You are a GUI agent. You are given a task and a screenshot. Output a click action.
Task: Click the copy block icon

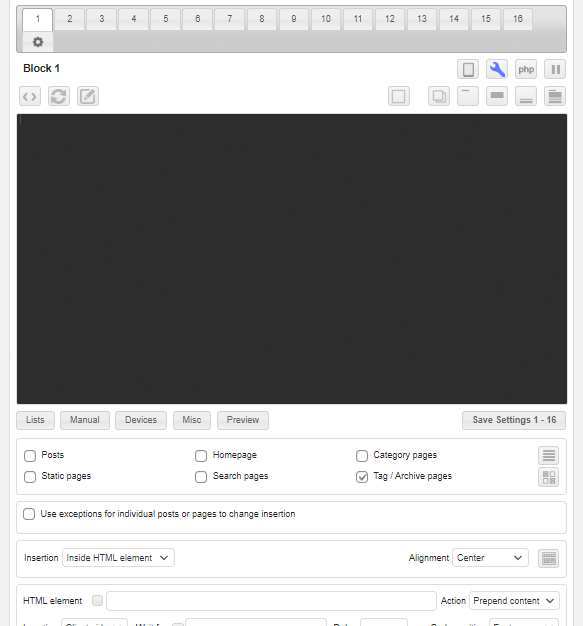point(439,96)
